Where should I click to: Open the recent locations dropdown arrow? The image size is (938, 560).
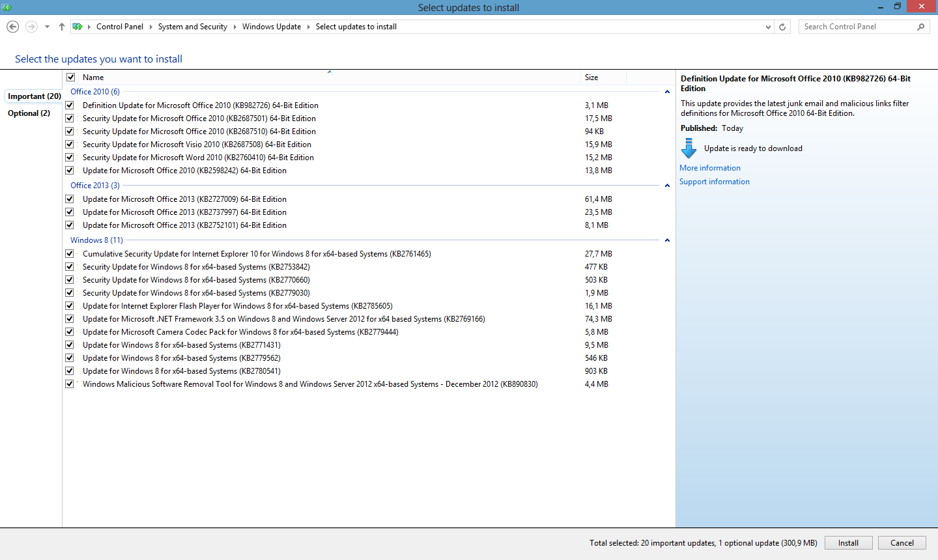point(47,27)
